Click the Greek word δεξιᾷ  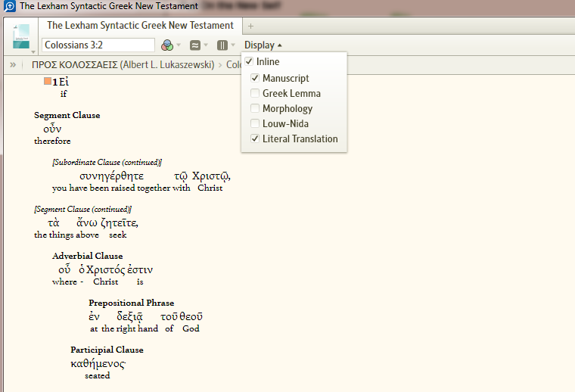click(130, 316)
